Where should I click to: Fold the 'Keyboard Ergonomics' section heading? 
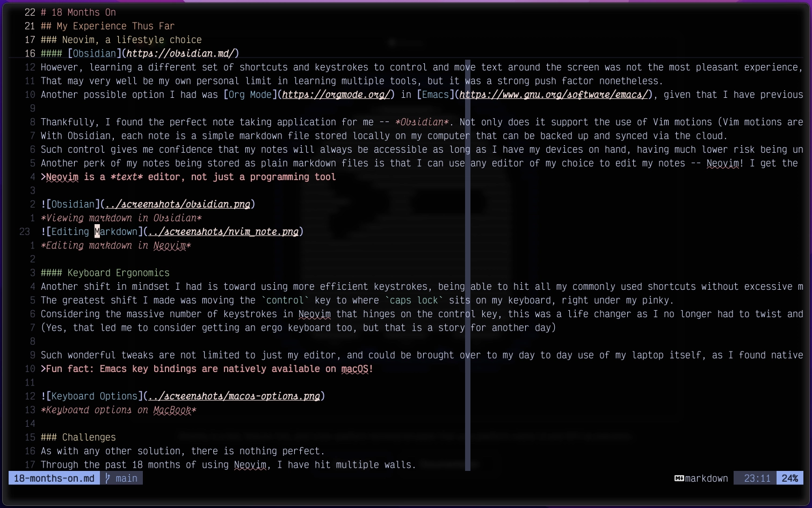(105, 273)
